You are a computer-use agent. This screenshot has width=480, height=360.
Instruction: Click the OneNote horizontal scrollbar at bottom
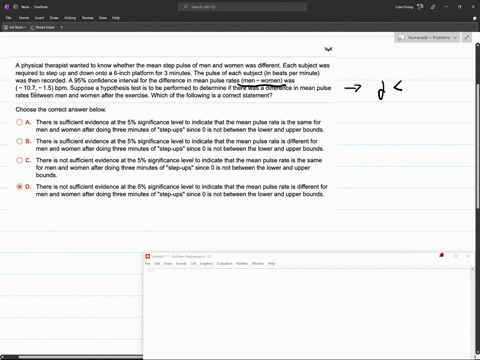pyautogui.click(x=72, y=357)
